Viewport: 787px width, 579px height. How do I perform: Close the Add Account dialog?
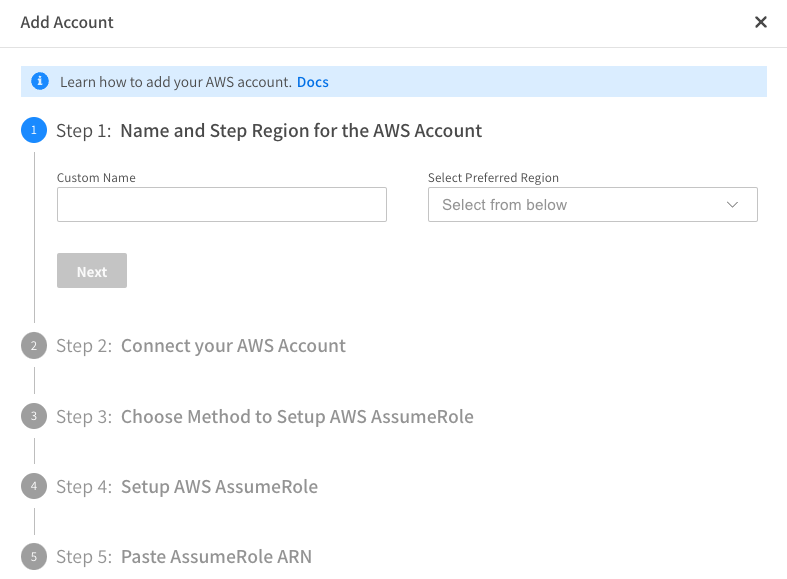[761, 22]
